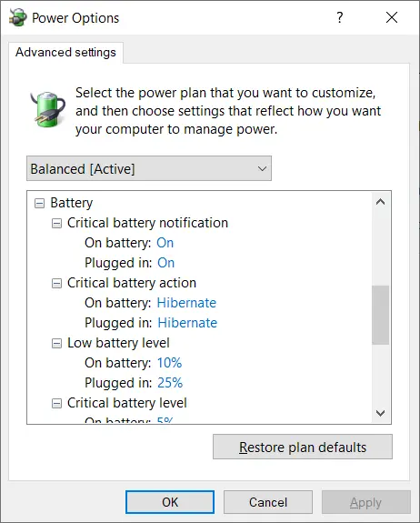This screenshot has width=420, height=523.
Task: Click the settings list scrollbar thumb
Action: 380,315
